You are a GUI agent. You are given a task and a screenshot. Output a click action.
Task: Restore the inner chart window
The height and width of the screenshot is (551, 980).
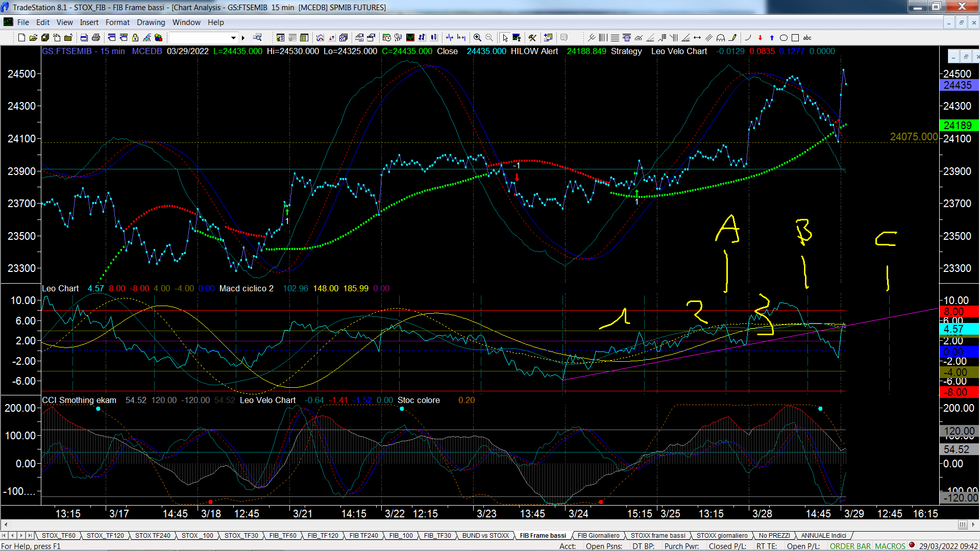[966, 56]
